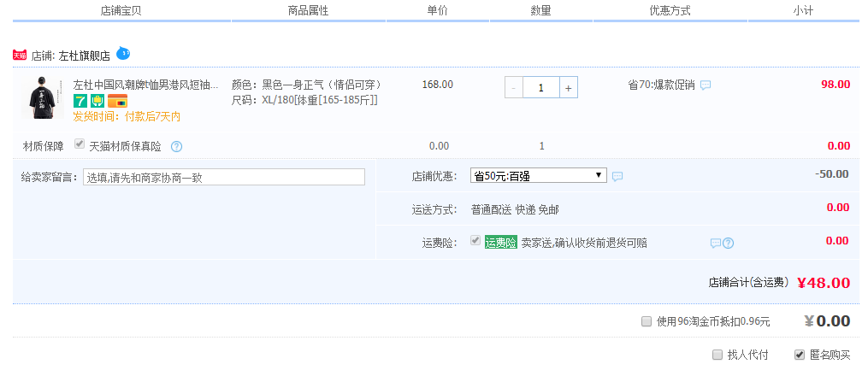
Task: Open the 左杜中国风潮牌 product title link
Action: [145, 85]
